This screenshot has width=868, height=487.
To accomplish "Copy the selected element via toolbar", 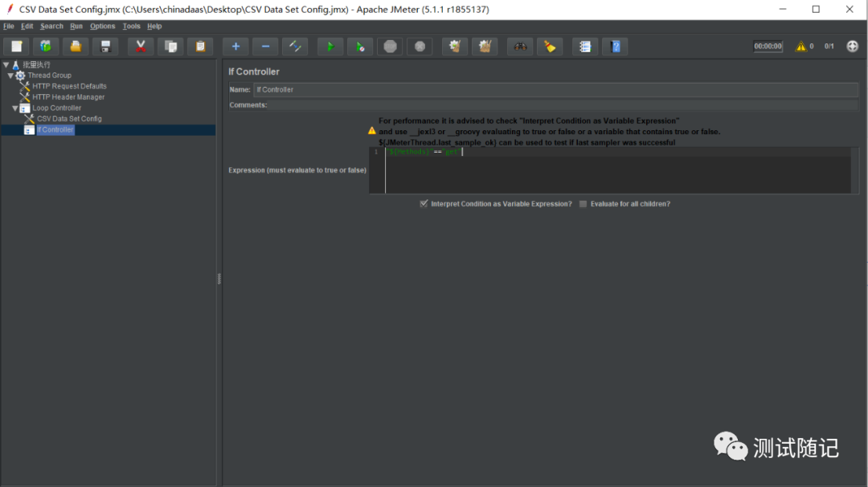I will [x=170, y=47].
